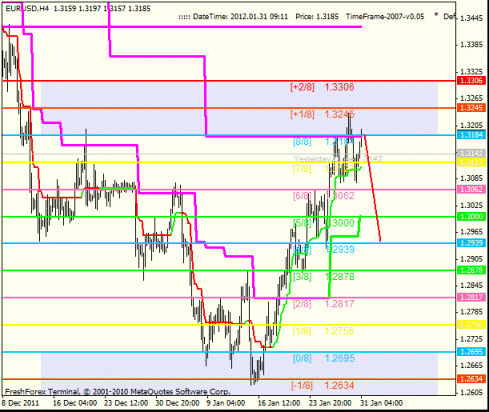Image resolution: width=489 pixels, height=412 pixels.
Task: Select the orange 1.3245 axis label
Action: click(x=471, y=108)
